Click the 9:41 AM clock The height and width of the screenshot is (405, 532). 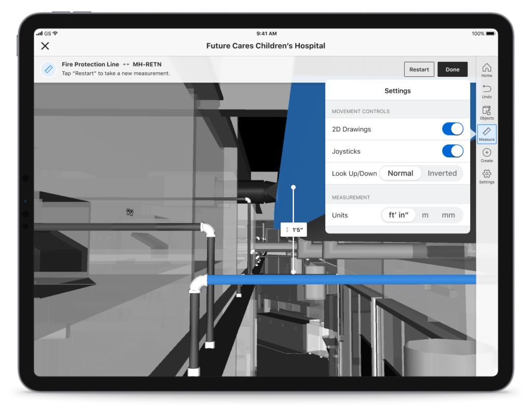(267, 34)
